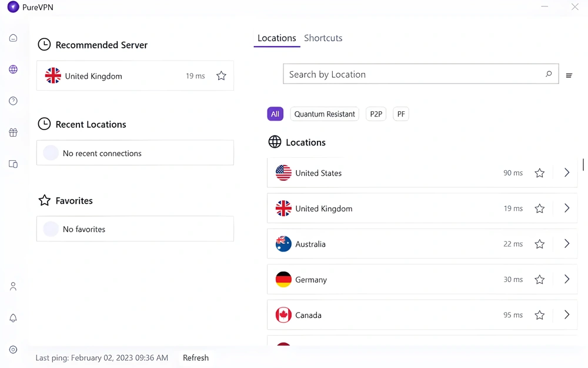The image size is (588, 368).
Task: Expand Germany cities chevron
Action: (567, 279)
